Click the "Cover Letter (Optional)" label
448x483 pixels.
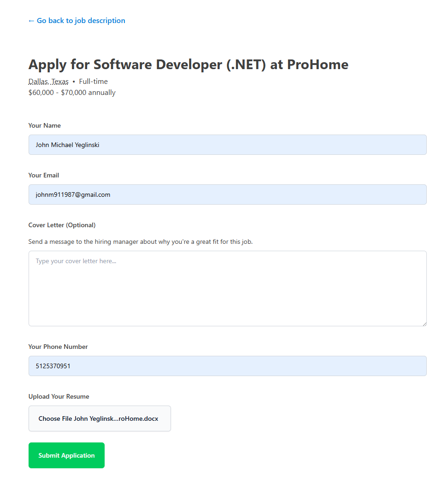(x=62, y=225)
